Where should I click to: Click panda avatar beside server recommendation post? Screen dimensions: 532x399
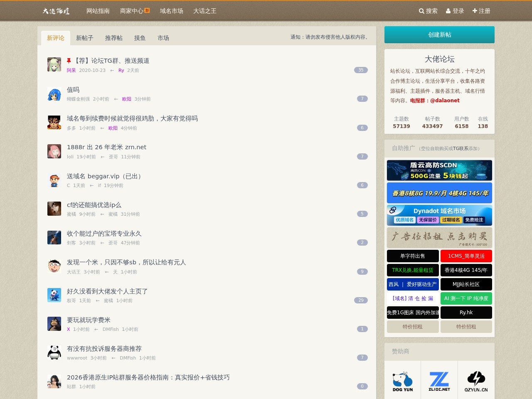54,352
